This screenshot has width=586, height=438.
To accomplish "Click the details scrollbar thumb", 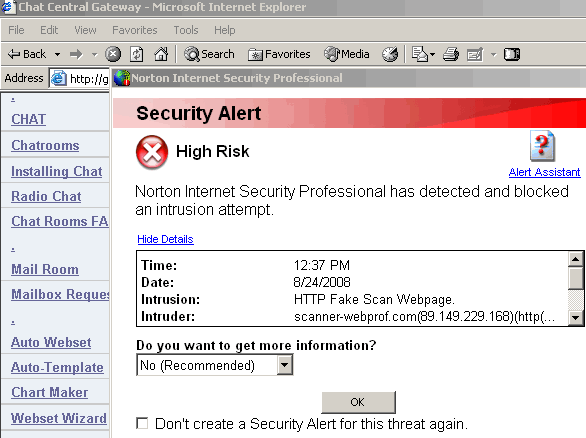I will point(576,278).
